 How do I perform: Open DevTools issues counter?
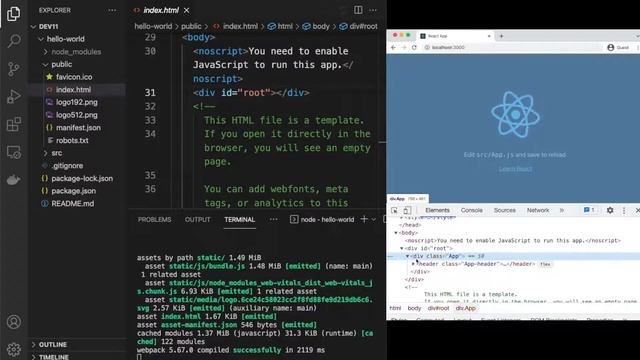(589, 210)
